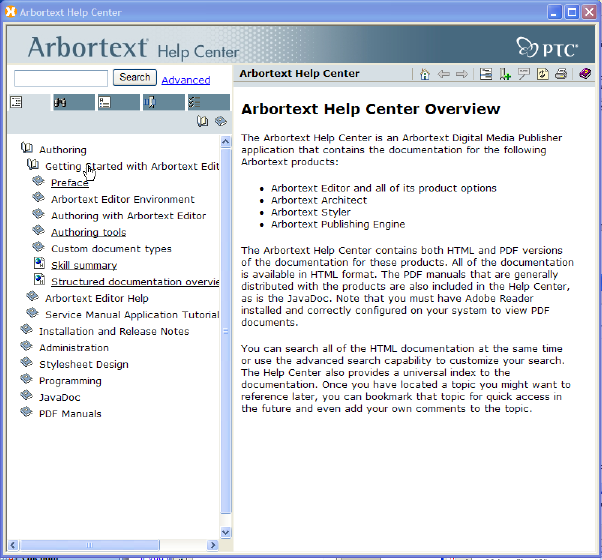Open the PDF Manuals book
This screenshot has height=560, width=602.
(70, 414)
